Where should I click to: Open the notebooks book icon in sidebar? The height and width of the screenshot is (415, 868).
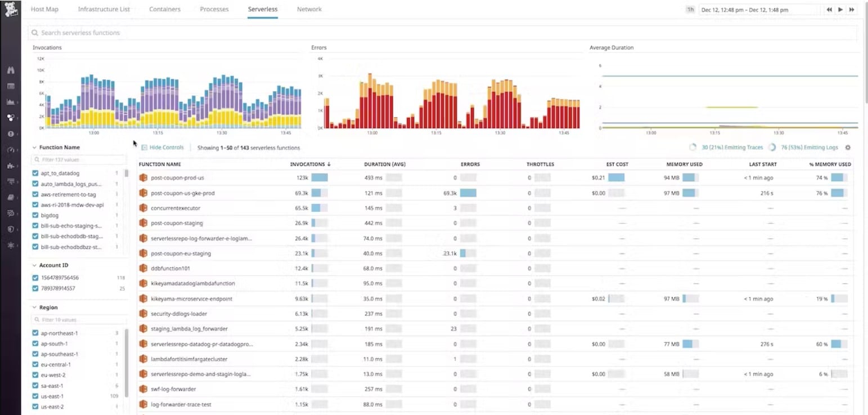tap(10, 198)
